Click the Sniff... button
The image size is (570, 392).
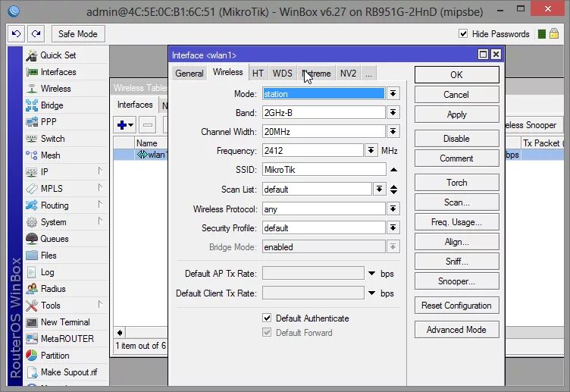coord(456,262)
